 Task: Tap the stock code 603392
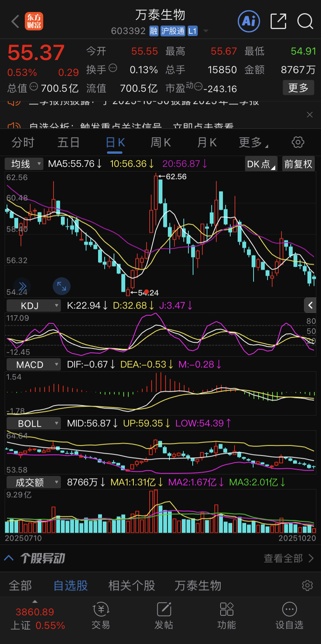[x=128, y=31]
